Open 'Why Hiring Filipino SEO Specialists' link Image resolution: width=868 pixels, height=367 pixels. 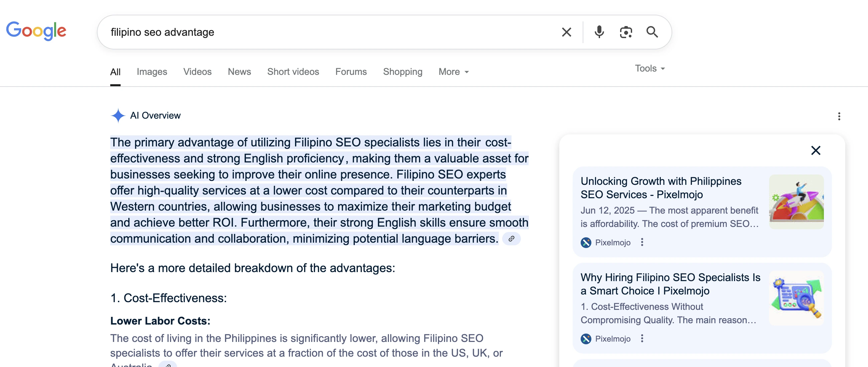coord(670,284)
